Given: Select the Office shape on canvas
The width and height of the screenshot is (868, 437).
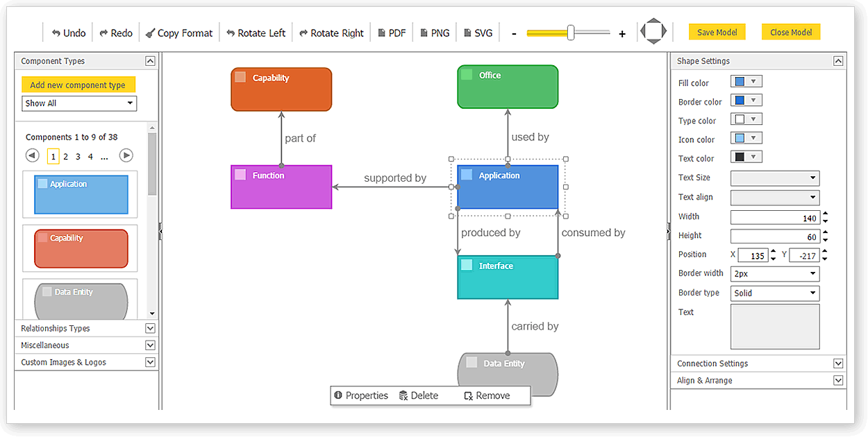Looking at the screenshot, I should coord(508,87).
